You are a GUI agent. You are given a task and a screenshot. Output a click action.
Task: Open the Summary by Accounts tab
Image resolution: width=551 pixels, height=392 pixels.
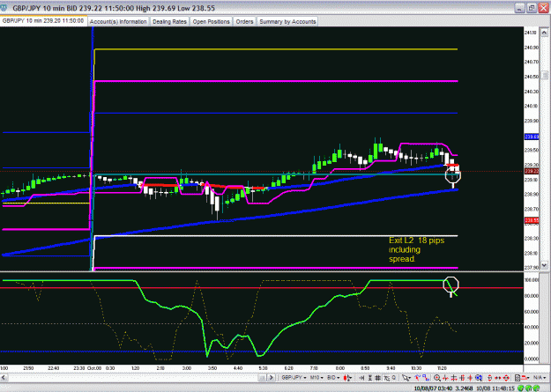point(287,21)
